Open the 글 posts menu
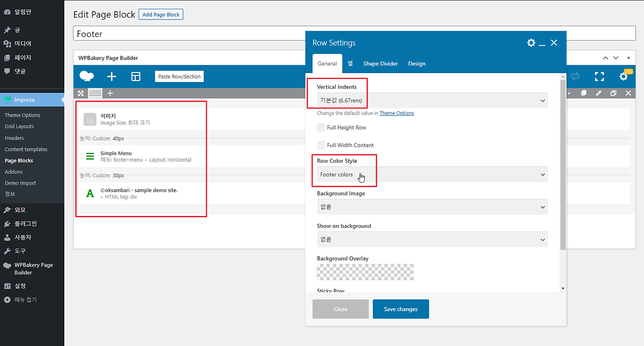Image resolution: width=644 pixels, height=346 pixels. (x=32, y=30)
